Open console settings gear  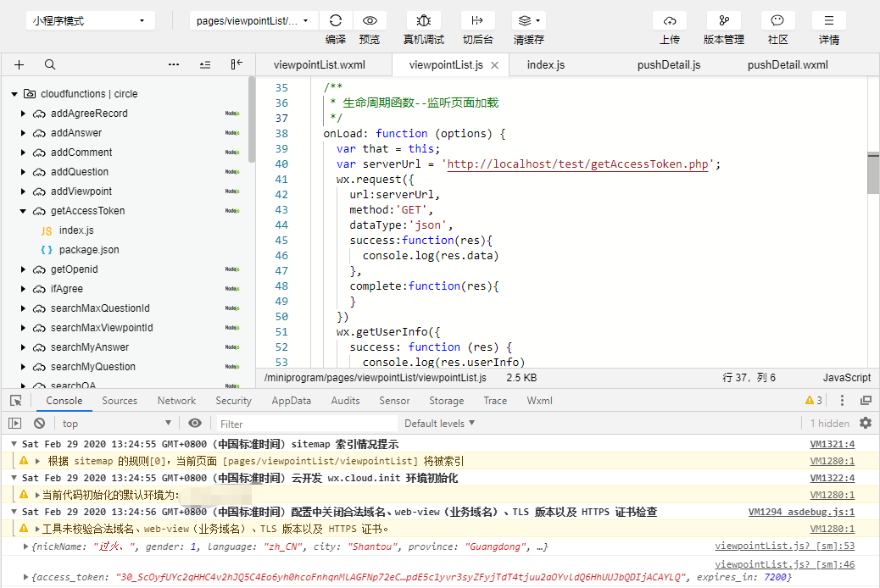pyautogui.click(x=866, y=423)
